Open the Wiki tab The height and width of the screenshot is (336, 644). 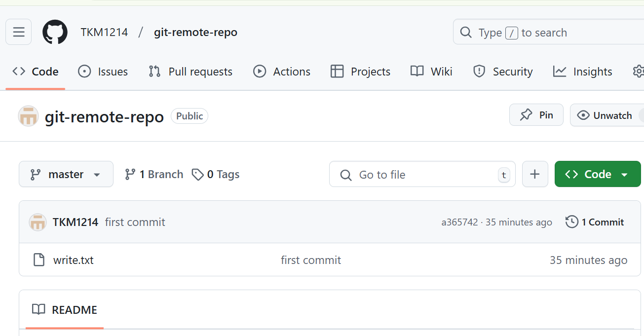[x=431, y=72]
